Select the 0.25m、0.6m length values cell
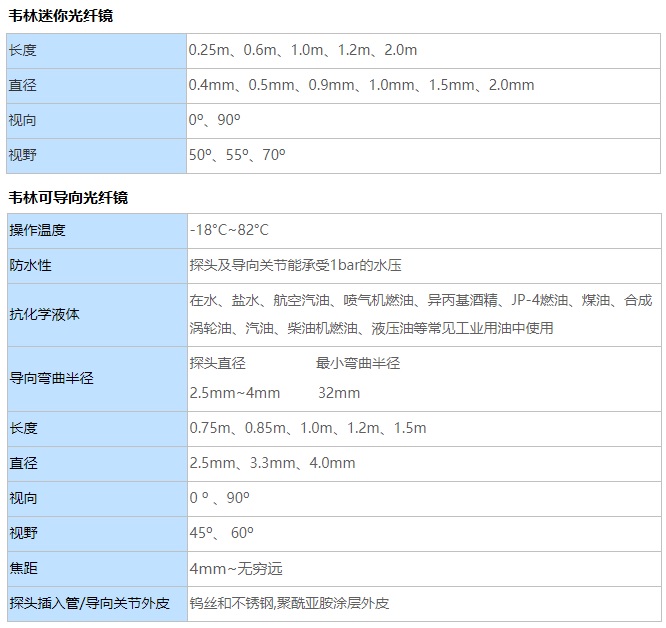 point(303,50)
